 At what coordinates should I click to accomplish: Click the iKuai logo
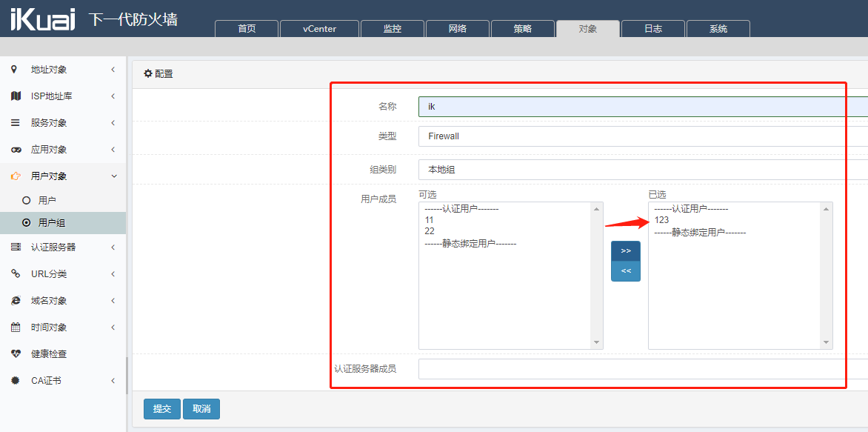point(43,19)
